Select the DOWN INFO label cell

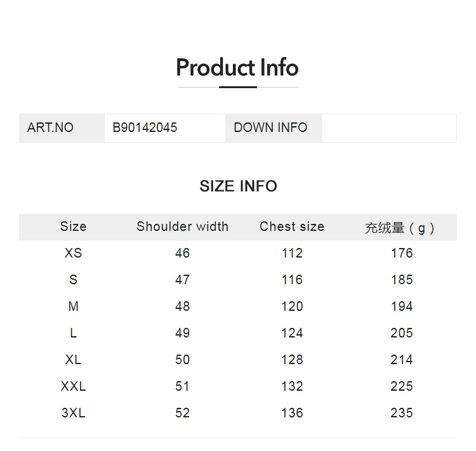pyautogui.click(x=270, y=127)
